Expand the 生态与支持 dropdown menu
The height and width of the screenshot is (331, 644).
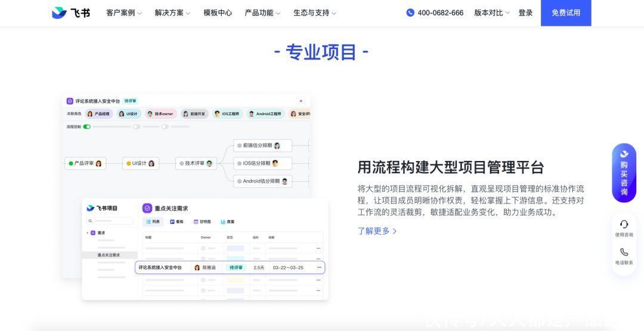click(x=315, y=13)
